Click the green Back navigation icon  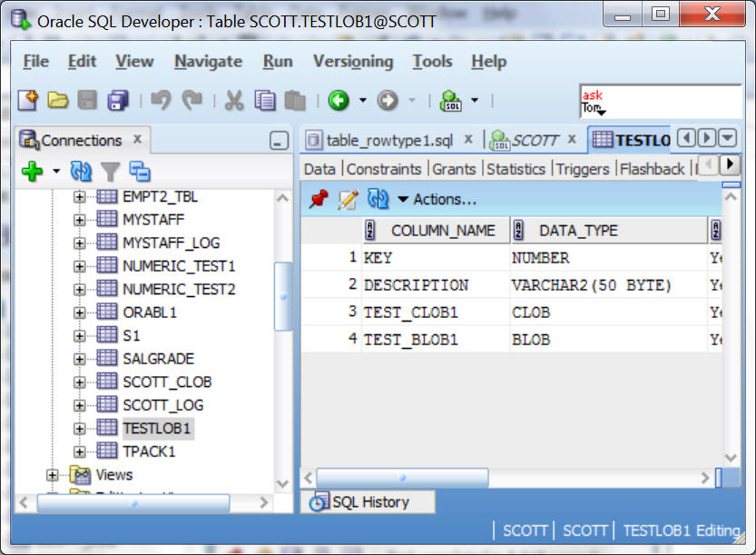[339, 101]
